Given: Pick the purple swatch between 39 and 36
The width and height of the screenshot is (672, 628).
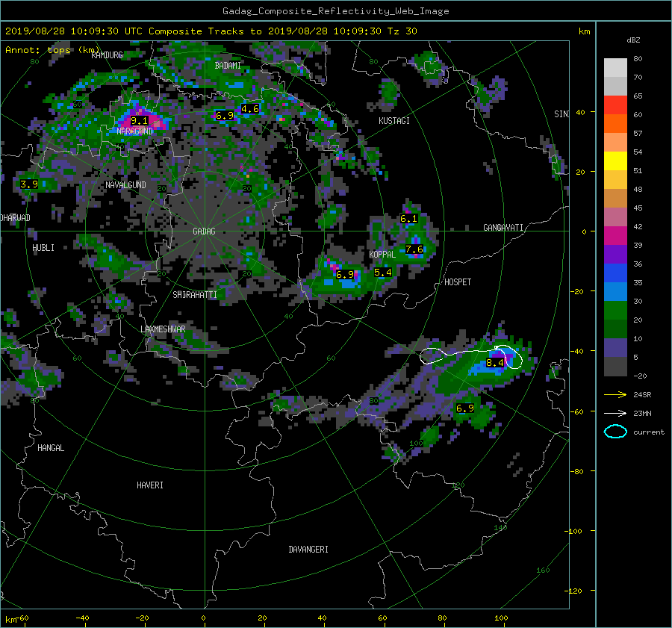Looking at the screenshot, I should click(615, 255).
